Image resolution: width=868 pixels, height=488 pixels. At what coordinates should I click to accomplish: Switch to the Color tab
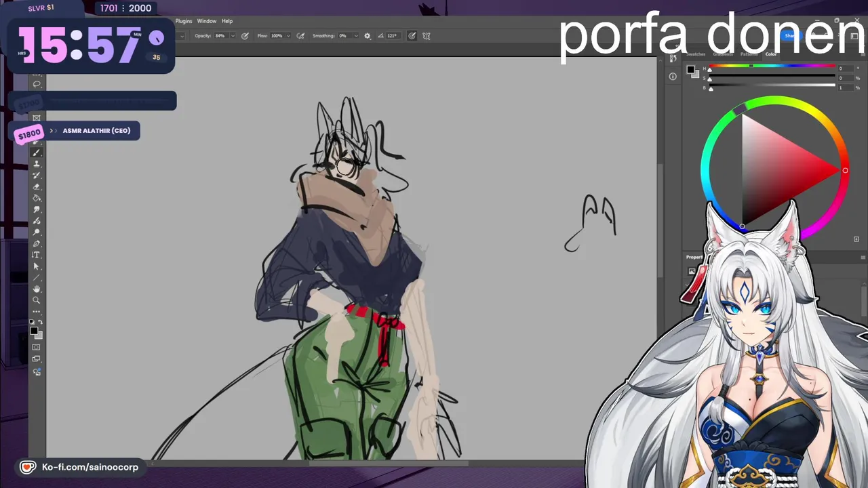[x=771, y=54]
